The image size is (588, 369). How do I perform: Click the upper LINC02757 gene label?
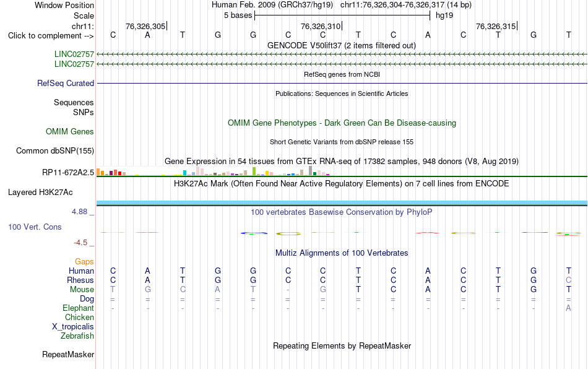click(74, 54)
